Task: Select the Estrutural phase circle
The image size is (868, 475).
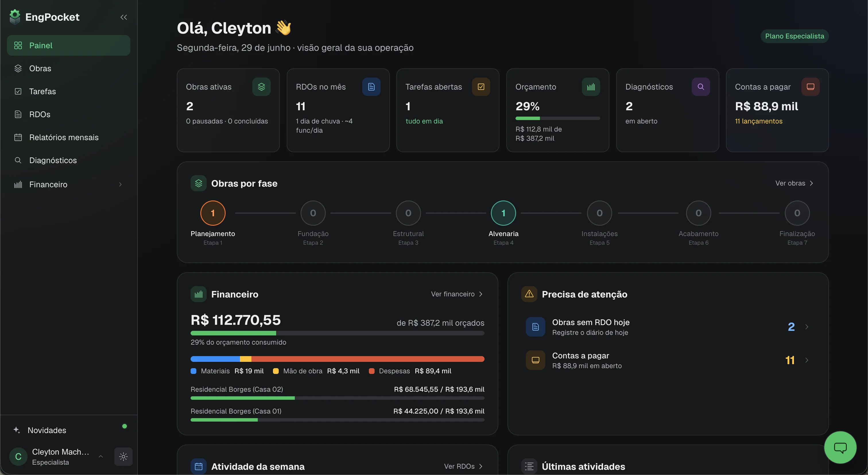Action: 408,213
